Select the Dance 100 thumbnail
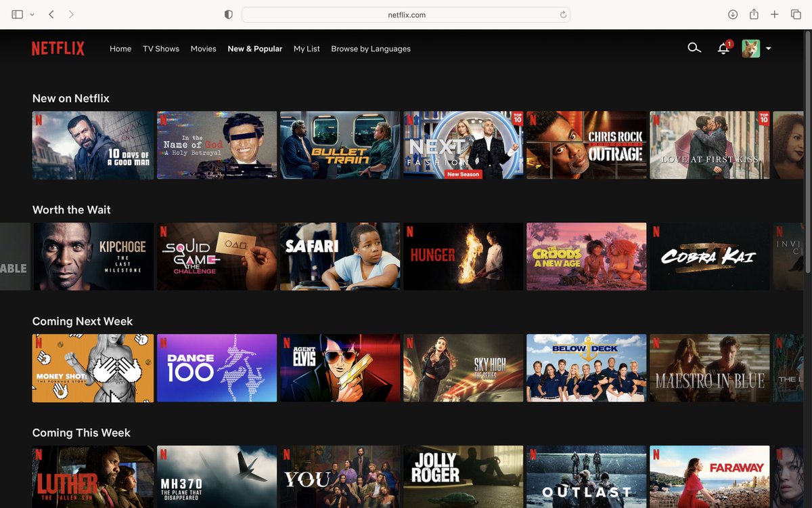 217,368
